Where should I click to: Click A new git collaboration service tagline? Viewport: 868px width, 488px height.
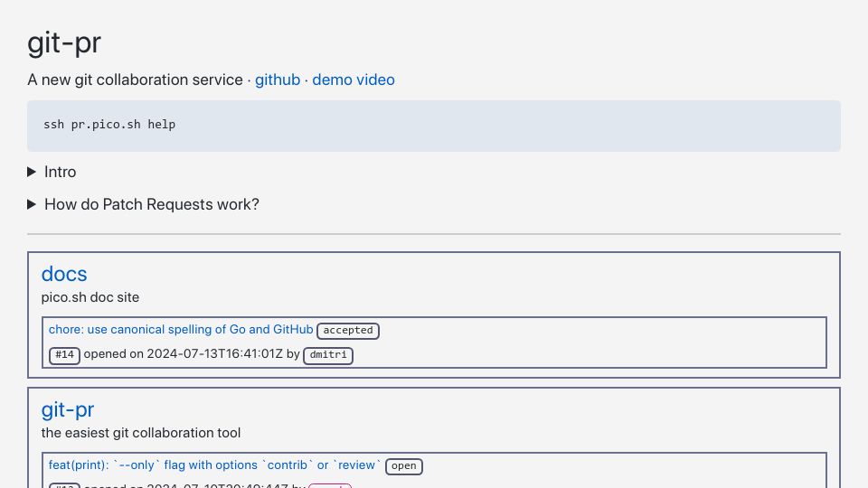coord(135,80)
